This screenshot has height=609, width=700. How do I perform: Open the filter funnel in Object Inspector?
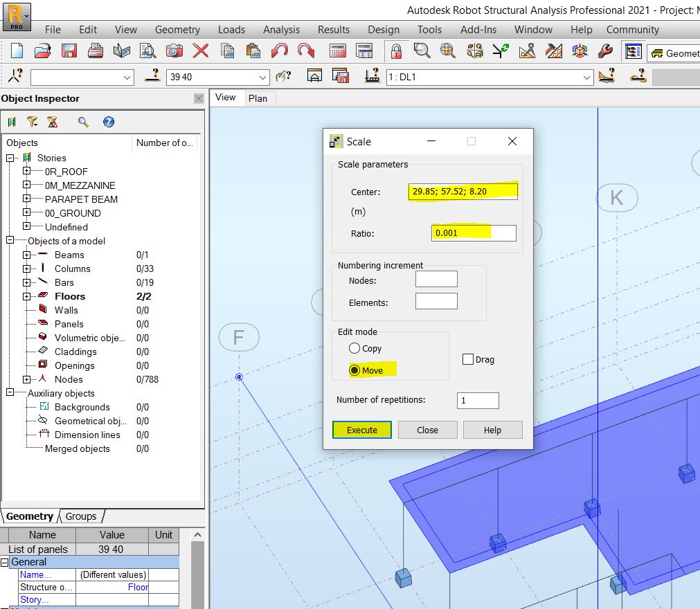(x=32, y=122)
